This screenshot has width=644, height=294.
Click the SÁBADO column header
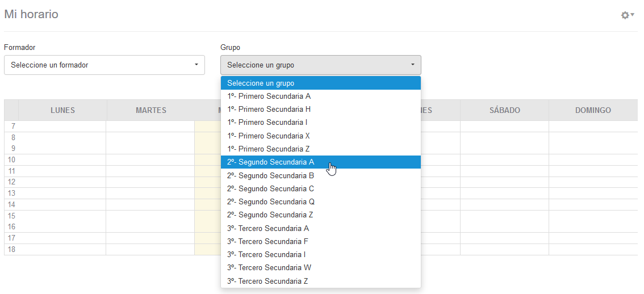pyautogui.click(x=504, y=110)
